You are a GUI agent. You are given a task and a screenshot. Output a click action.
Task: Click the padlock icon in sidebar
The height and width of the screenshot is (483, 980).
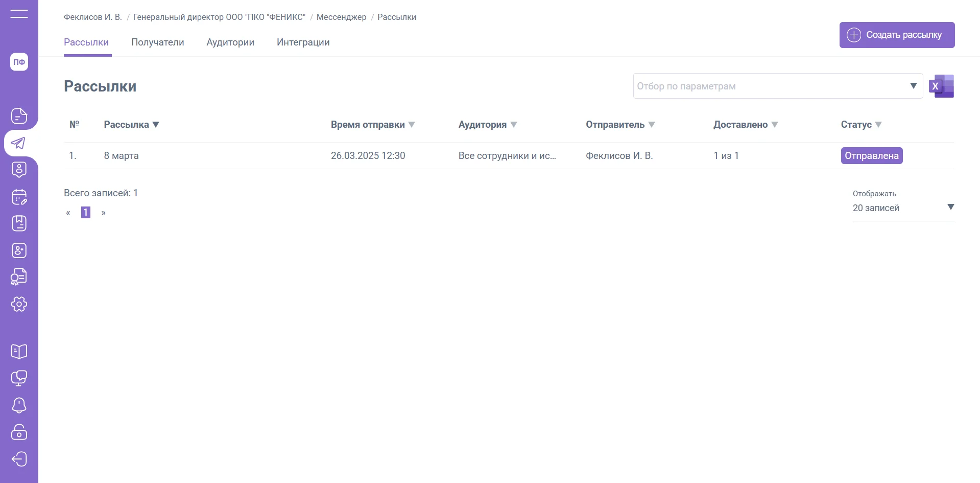pos(19,432)
